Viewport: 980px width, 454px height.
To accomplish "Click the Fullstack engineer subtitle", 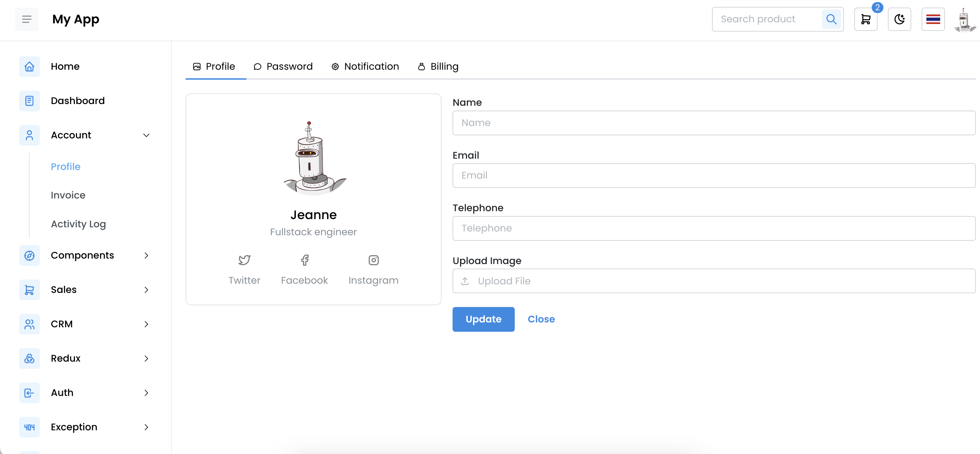I will coord(313,232).
